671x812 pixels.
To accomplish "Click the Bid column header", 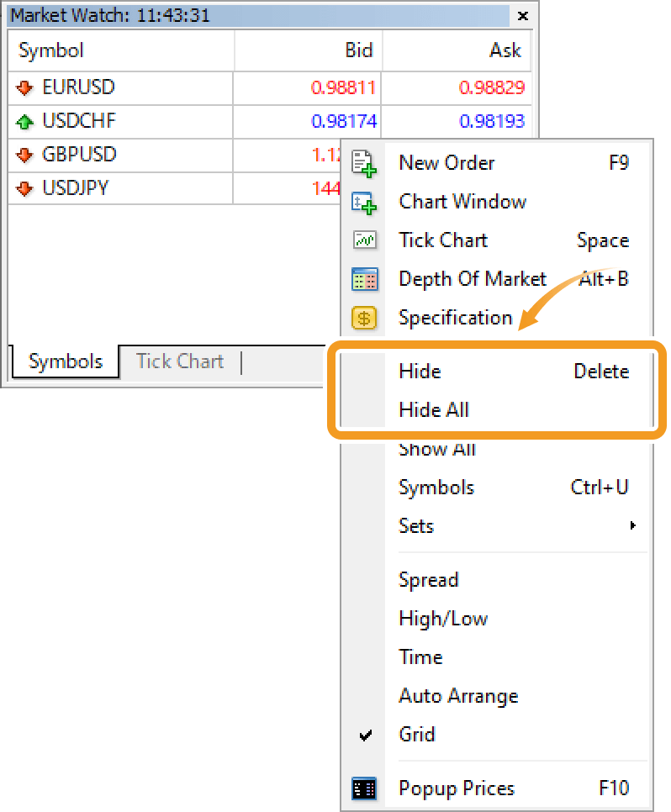I will 309,50.
